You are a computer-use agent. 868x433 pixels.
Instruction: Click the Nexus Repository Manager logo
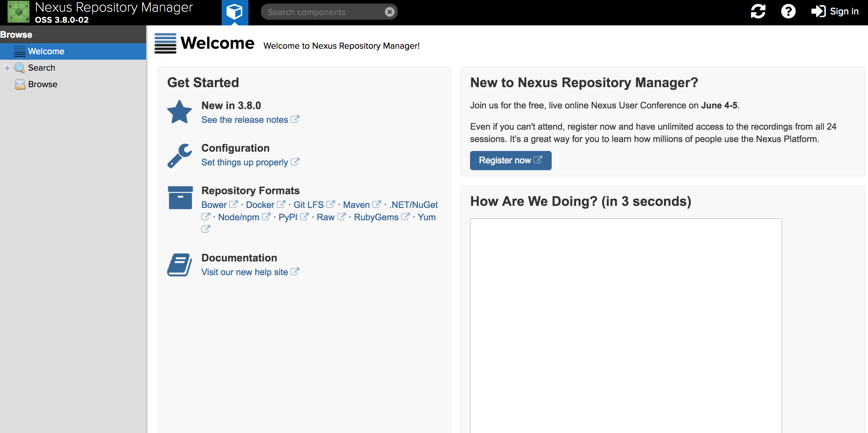click(19, 12)
